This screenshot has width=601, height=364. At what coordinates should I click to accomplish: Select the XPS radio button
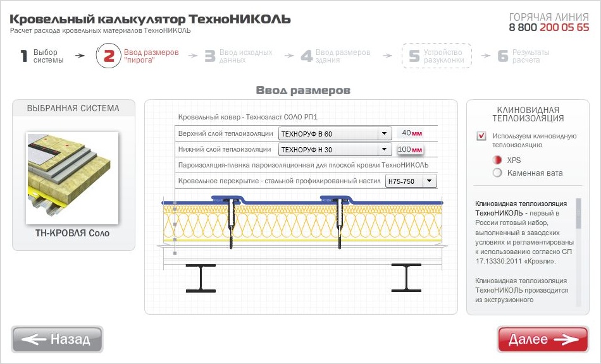coord(497,161)
